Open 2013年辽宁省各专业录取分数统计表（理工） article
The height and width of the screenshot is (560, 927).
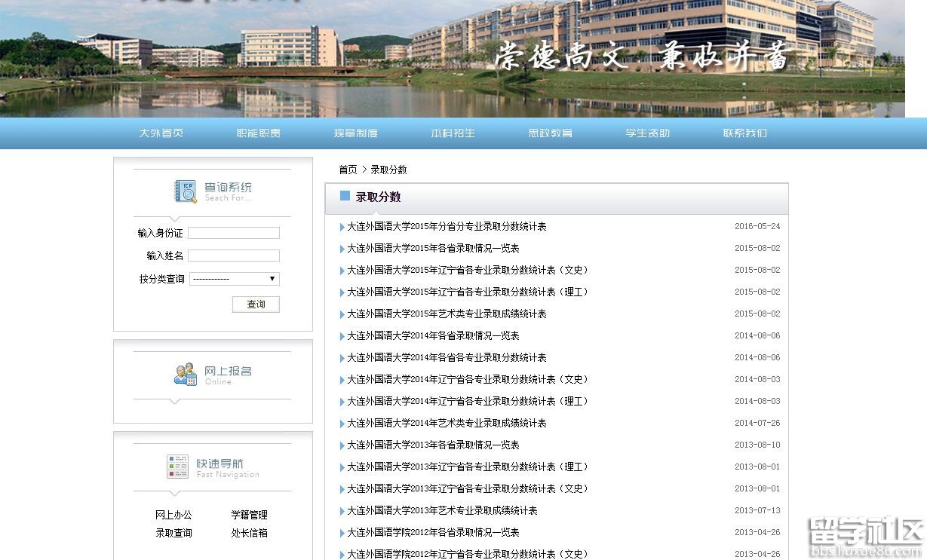(467, 467)
